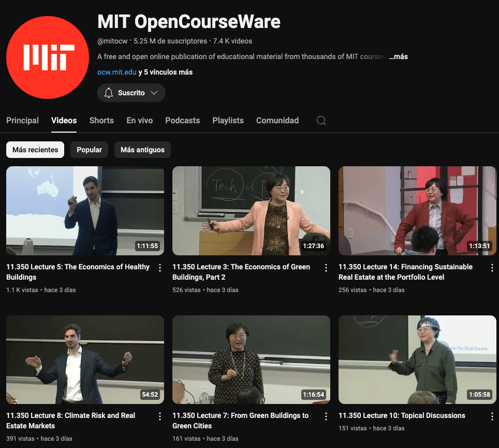The width and height of the screenshot is (499, 448).
Task: Click the notification bell icon on Suscrito
Action: point(109,93)
